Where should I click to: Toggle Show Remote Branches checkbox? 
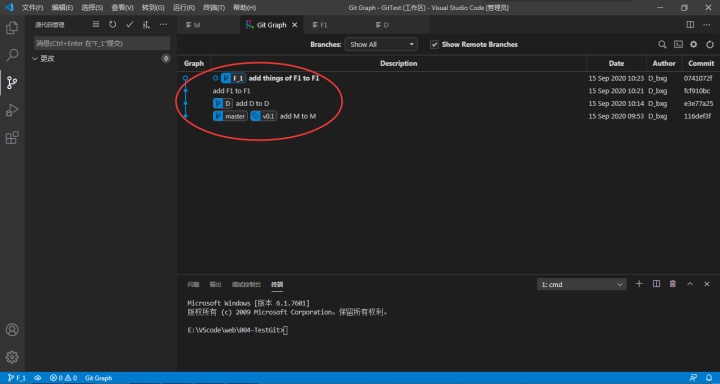click(x=434, y=45)
